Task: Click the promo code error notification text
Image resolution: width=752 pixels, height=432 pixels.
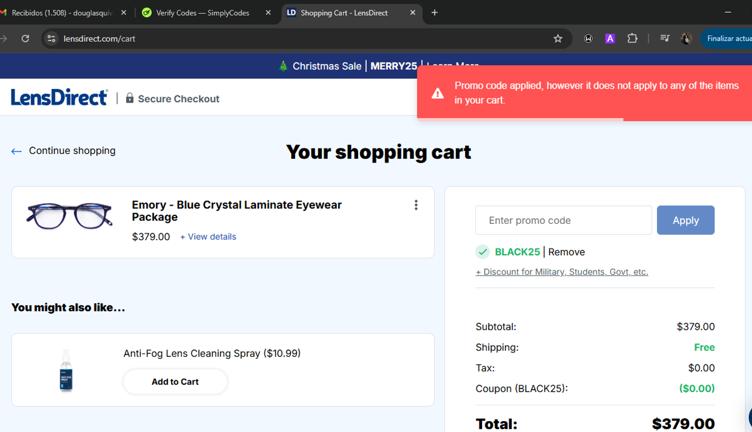Action: click(x=596, y=93)
